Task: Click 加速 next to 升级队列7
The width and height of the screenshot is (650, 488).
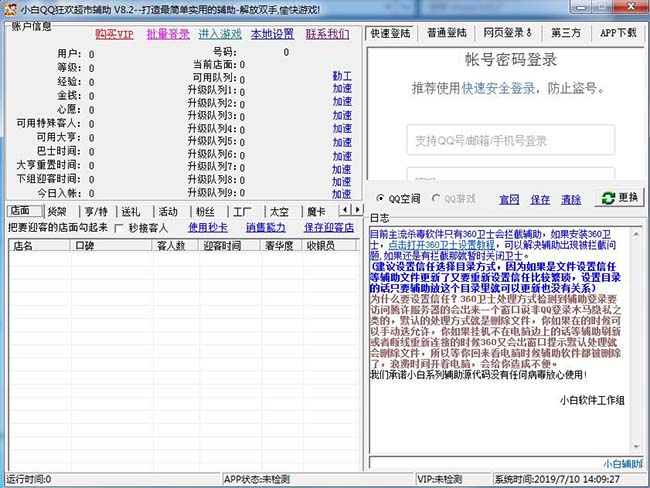Action: click(x=342, y=169)
